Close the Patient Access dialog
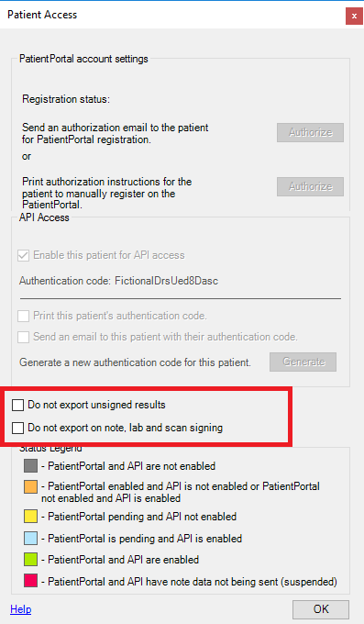 [x=354, y=17]
